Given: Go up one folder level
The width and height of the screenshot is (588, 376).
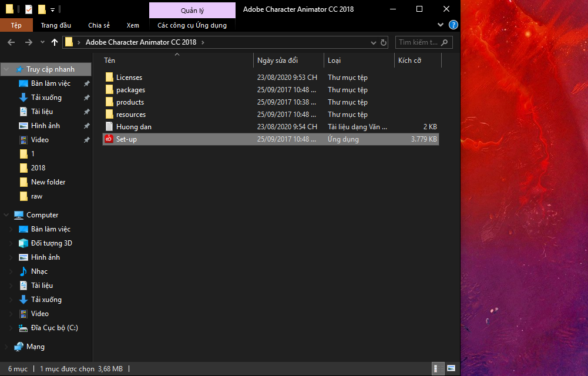Looking at the screenshot, I should [55, 42].
